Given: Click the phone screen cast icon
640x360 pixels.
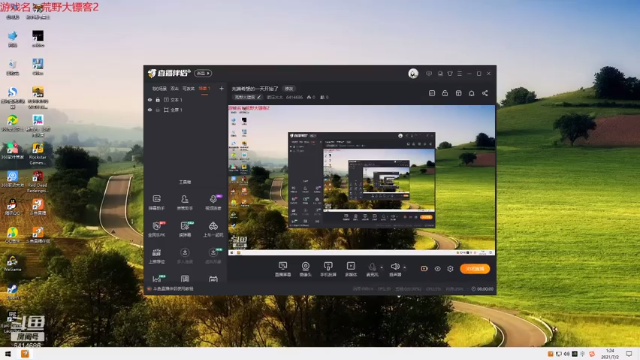Looking at the screenshot, I should click(x=328, y=266).
